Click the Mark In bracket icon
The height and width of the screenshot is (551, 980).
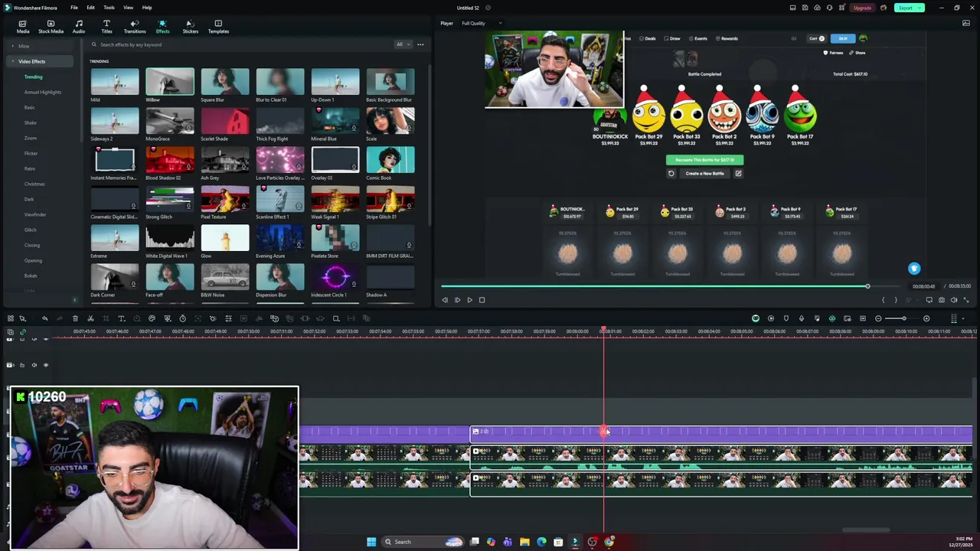tap(883, 300)
